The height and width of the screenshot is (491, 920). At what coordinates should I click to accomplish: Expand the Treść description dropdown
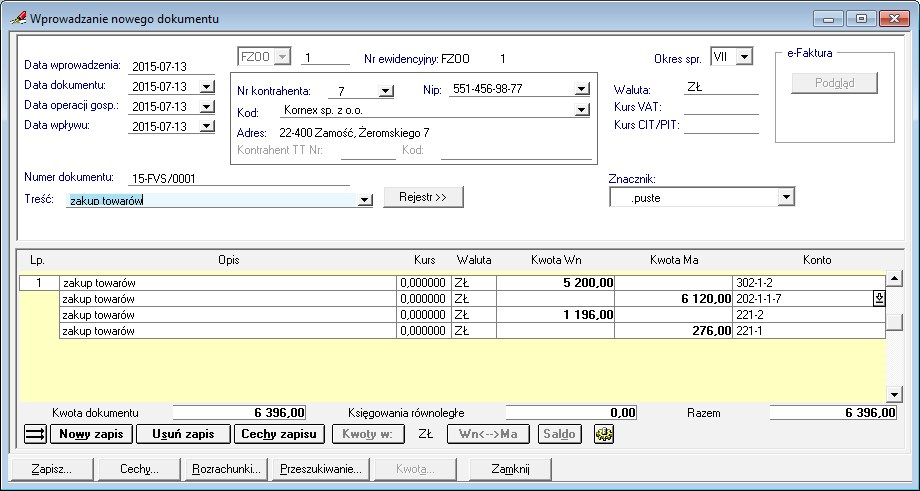[x=365, y=201]
